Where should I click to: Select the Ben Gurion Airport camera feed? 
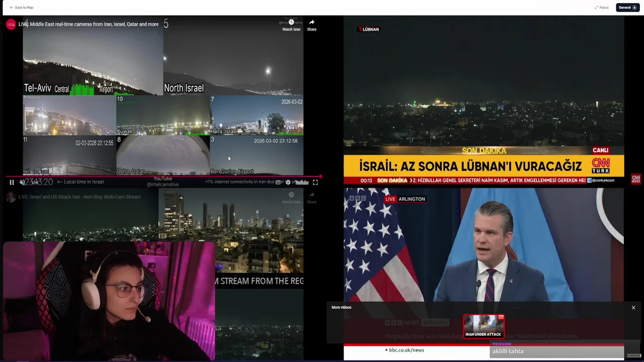click(x=257, y=155)
